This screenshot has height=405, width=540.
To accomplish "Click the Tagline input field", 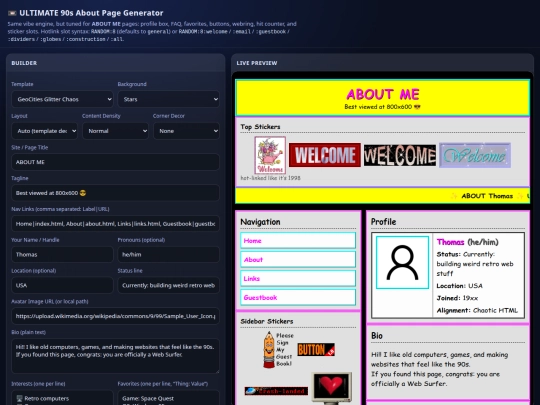I will click(x=115, y=193).
